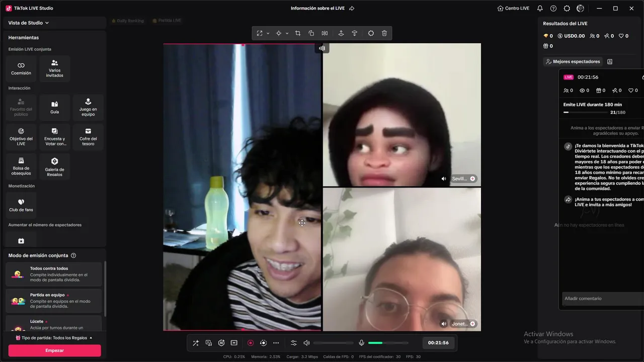The width and height of the screenshot is (644, 362).
Task: Open Varios invitados tool
Action: pos(55,69)
